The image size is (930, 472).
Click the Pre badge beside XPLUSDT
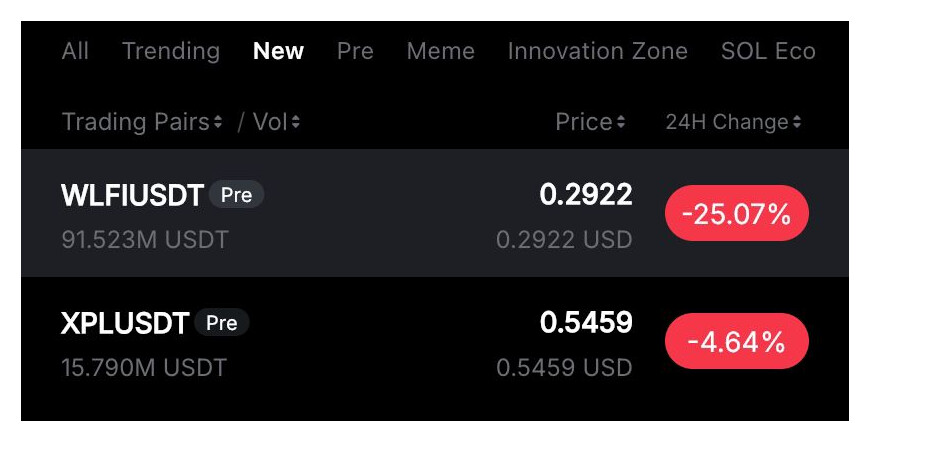(221, 323)
